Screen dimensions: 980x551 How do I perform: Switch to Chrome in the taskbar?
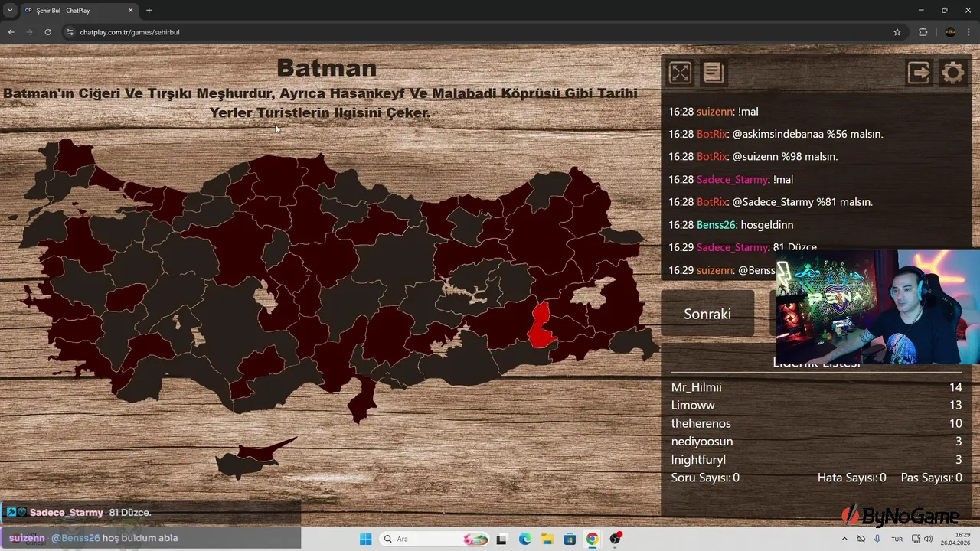tap(593, 539)
